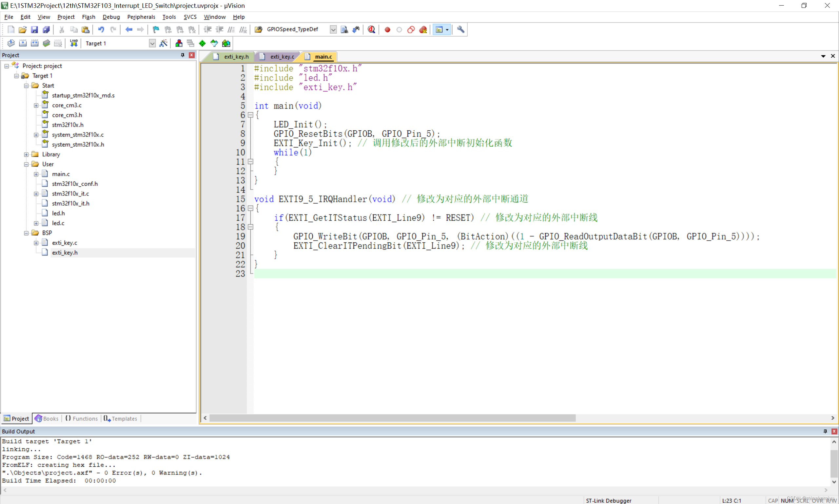Screen dimensions: 839x504
Task: Start or stop debug session
Action: click(371, 29)
